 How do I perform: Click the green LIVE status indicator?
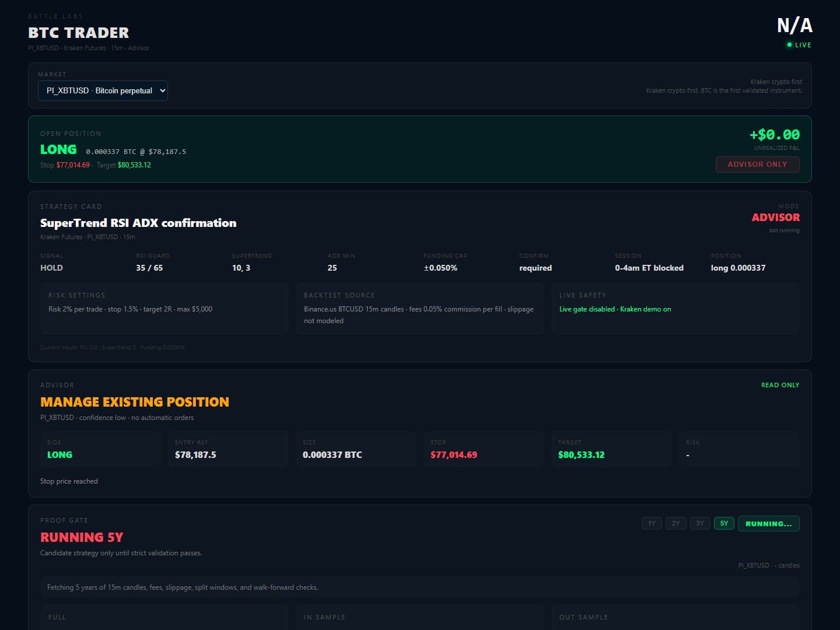[799, 45]
